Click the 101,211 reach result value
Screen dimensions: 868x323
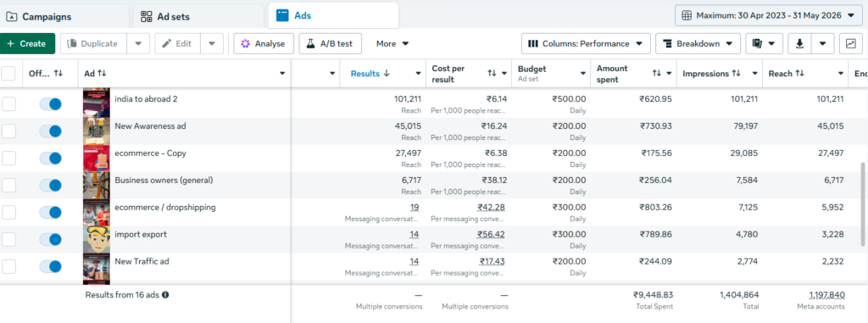(408, 99)
